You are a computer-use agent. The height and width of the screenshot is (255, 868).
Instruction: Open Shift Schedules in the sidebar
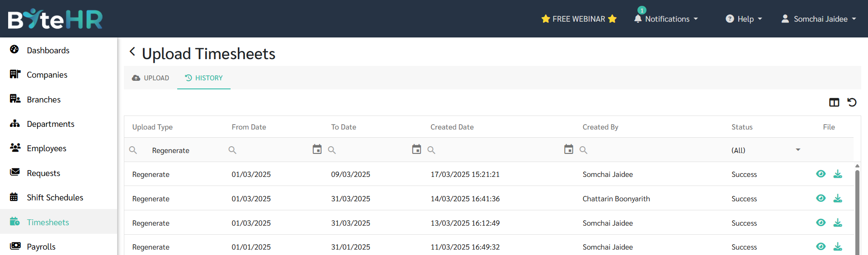(55, 198)
